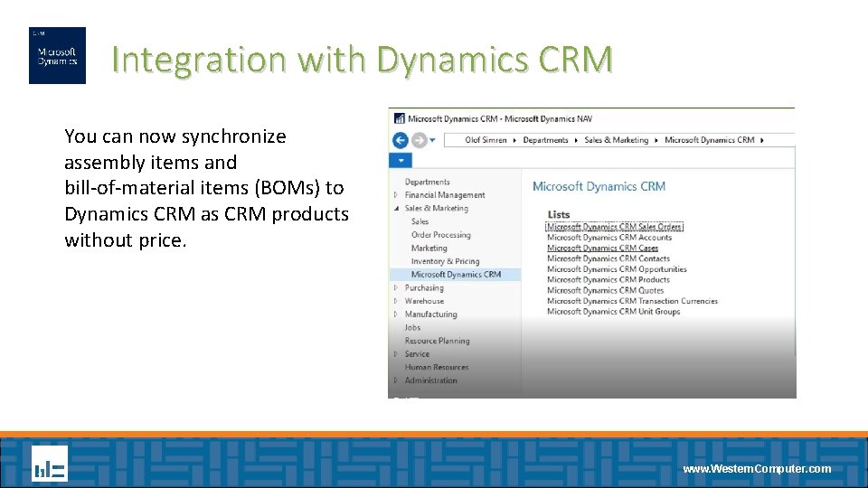Open arrow after Microsoft Dynamics CRM breadcrumb
The image size is (868, 488).
762,140
